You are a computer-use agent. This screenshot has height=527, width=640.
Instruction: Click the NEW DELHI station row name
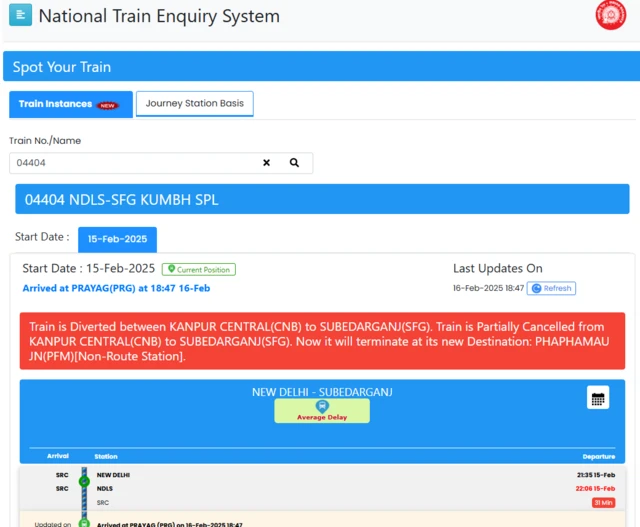(x=113, y=475)
